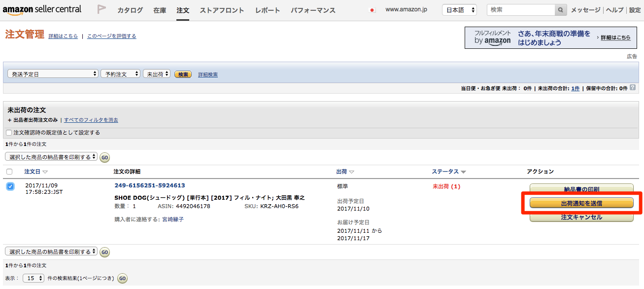Viewport: 644px width, 289px height.
Task: Uncheck the order 249-6156251-5924613 checkbox
Action: 10,186
